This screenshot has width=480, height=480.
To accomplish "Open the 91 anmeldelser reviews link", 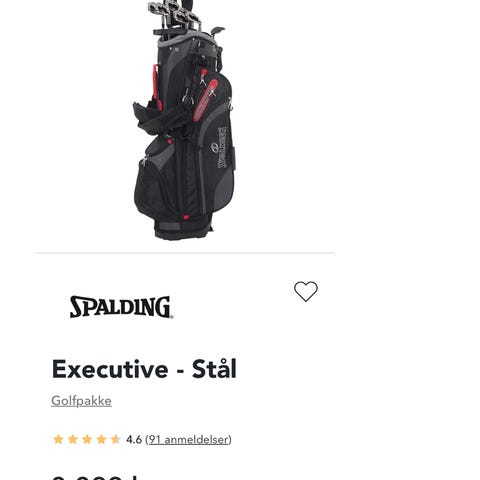I will point(189,439).
